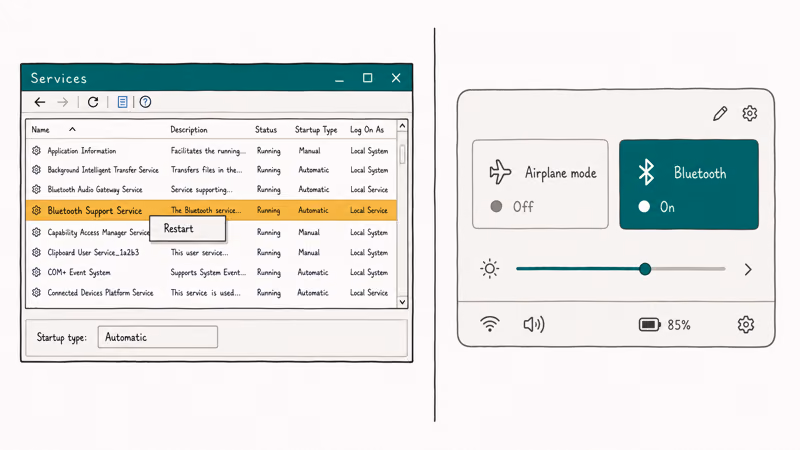Sort by the Description column header
Screen dimensions: 800x450
click(189, 130)
